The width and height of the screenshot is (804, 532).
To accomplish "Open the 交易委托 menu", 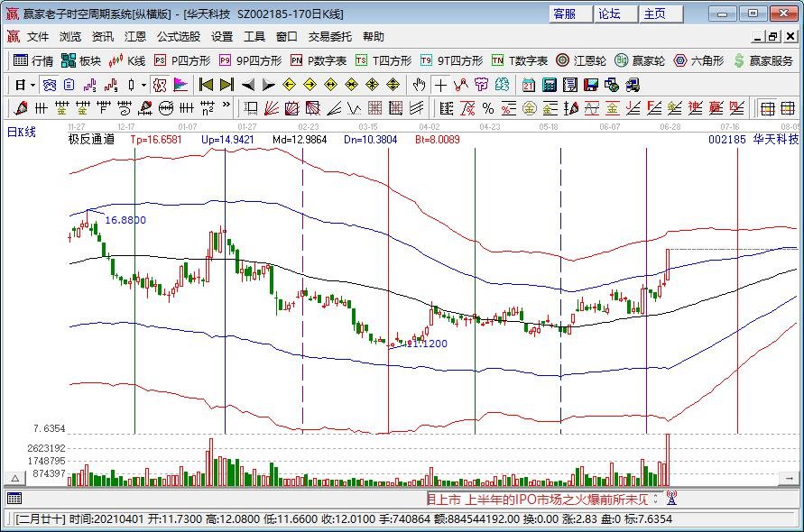I will coord(330,37).
